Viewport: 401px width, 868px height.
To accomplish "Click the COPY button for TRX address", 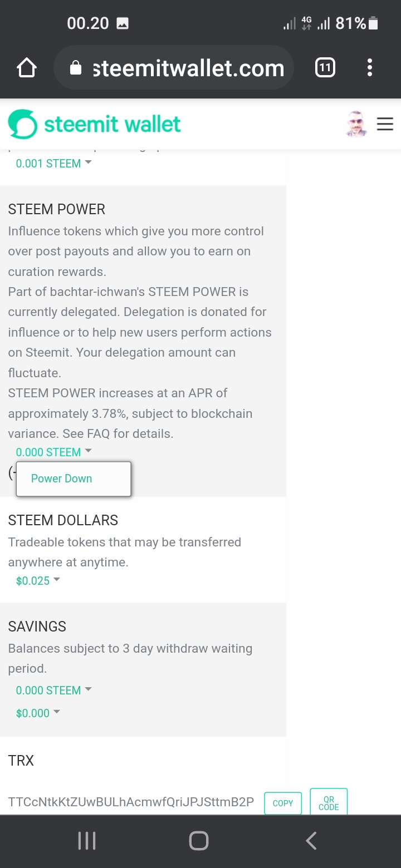I will (283, 803).
